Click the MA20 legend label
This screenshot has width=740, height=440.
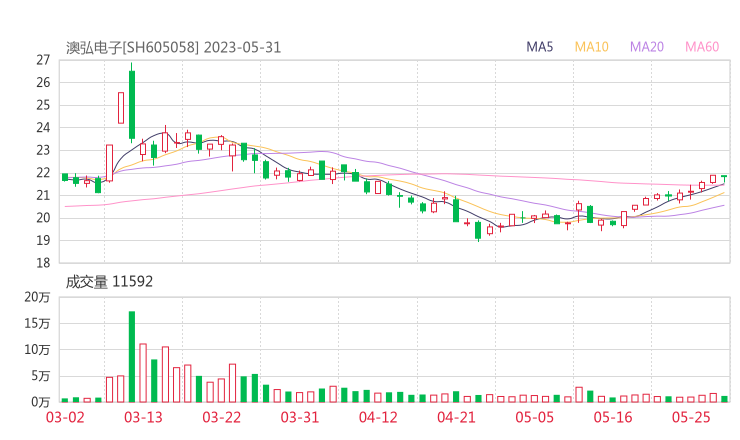pyautogui.click(x=647, y=47)
